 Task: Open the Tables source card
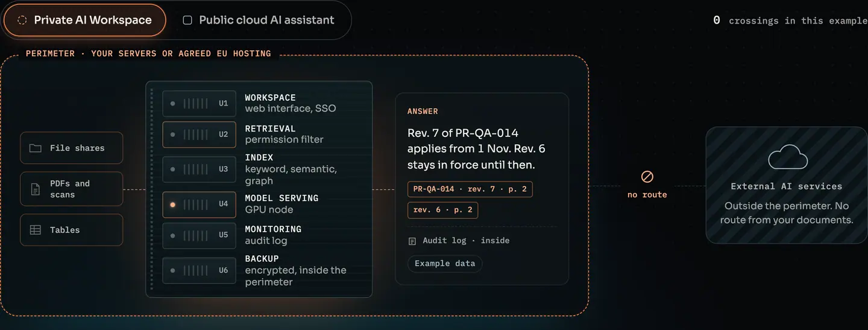coord(72,230)
